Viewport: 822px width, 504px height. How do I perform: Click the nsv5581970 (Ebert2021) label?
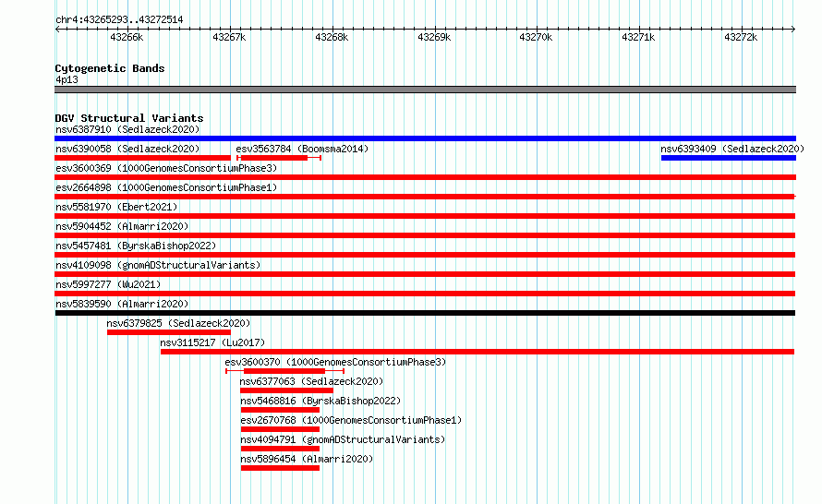point(116,207)
